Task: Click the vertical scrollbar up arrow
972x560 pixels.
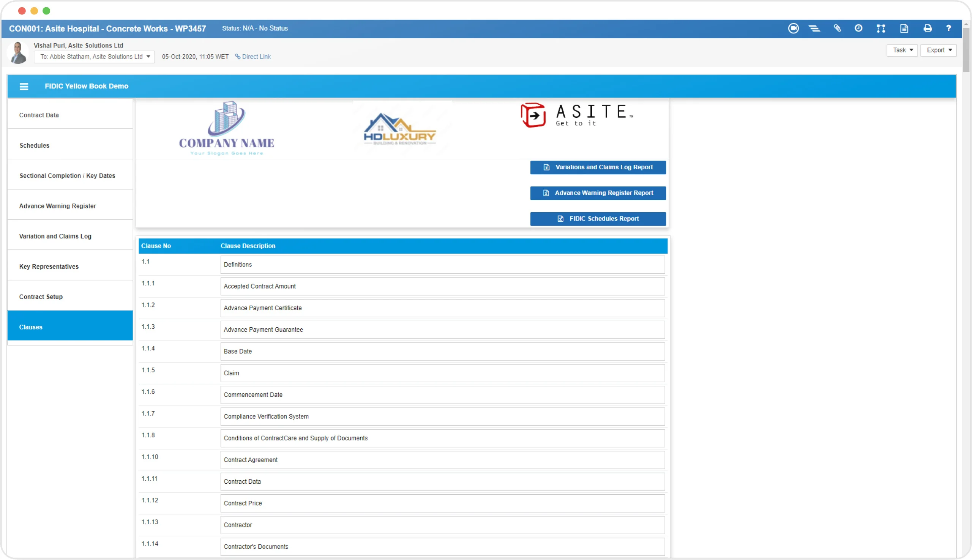Action: 966,24
